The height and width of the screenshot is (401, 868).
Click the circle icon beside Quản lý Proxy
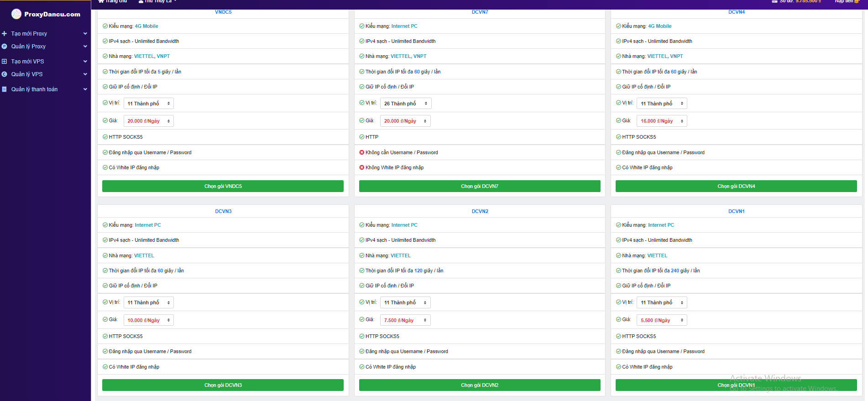tap(4, 47)
